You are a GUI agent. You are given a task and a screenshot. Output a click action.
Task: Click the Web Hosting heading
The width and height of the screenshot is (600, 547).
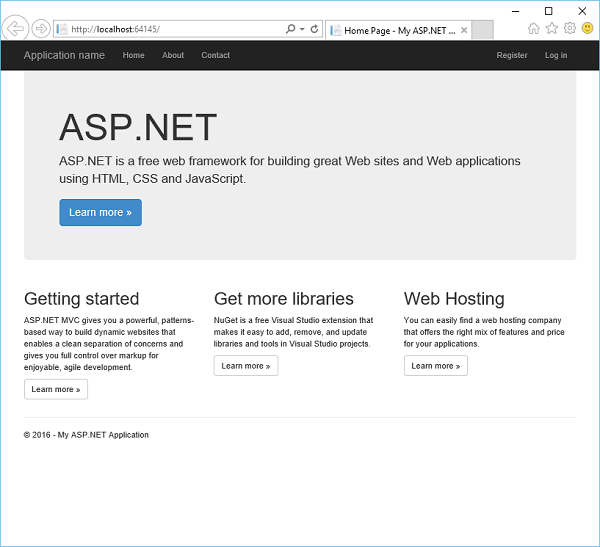coord(454,299)
